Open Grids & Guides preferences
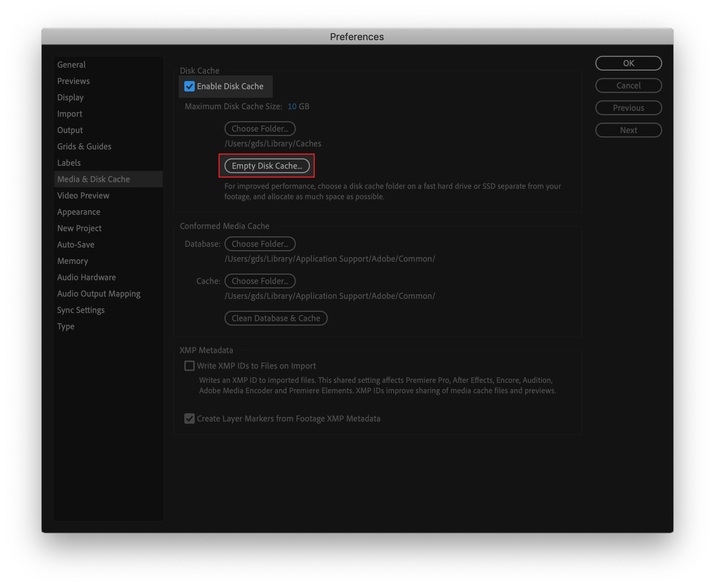715x588 pixels. (108, 146)
